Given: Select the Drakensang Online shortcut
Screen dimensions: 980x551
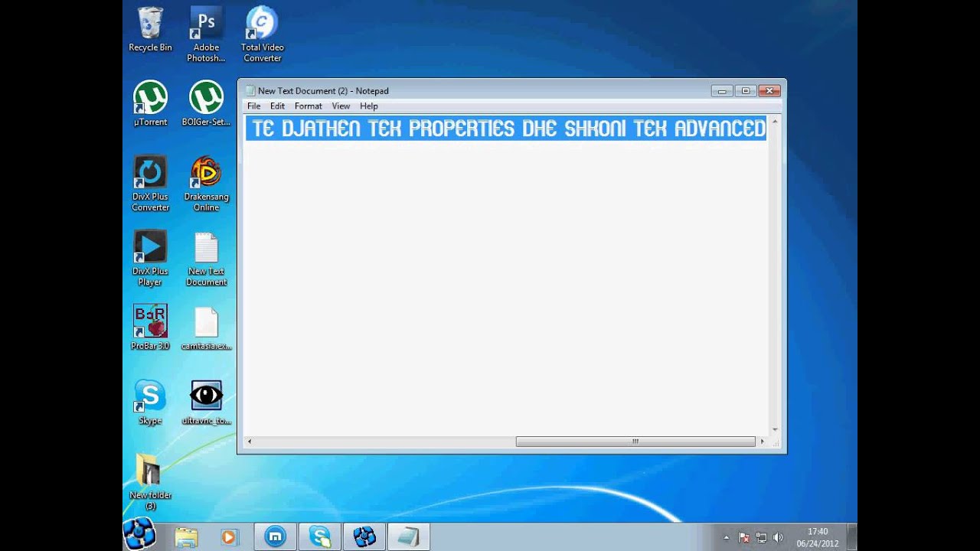Looking at the screenshot, I should click(206, 184).
